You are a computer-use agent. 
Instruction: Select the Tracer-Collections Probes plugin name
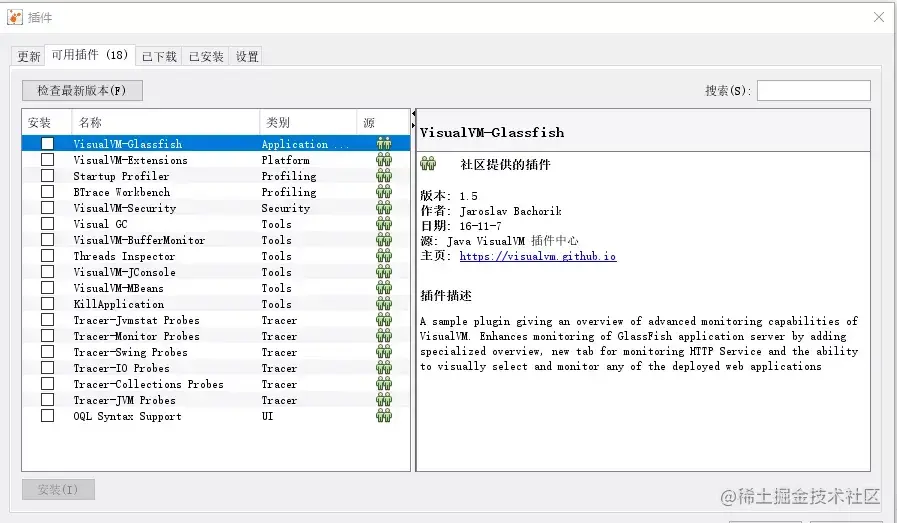click(x=148, y=384)
